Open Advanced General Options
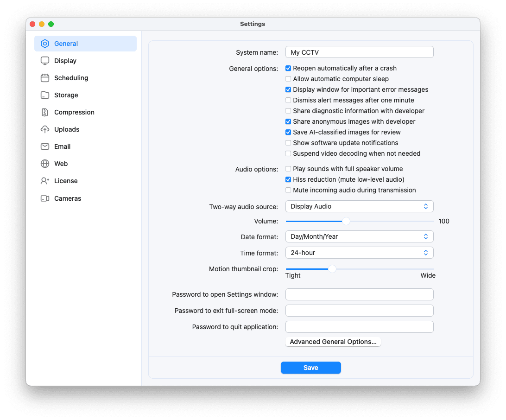 (x=333, y=342)
